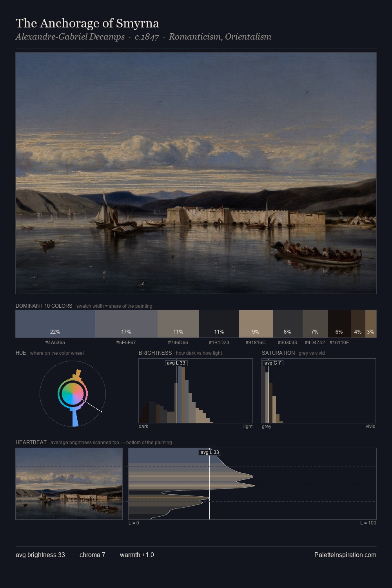Click hex label #4D4742

[315, 343]
